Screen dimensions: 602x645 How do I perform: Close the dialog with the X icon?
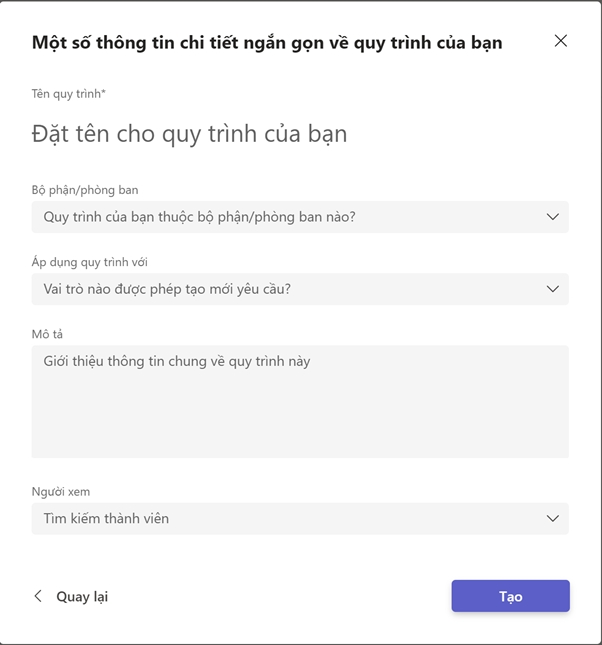(x=560, y=41)
